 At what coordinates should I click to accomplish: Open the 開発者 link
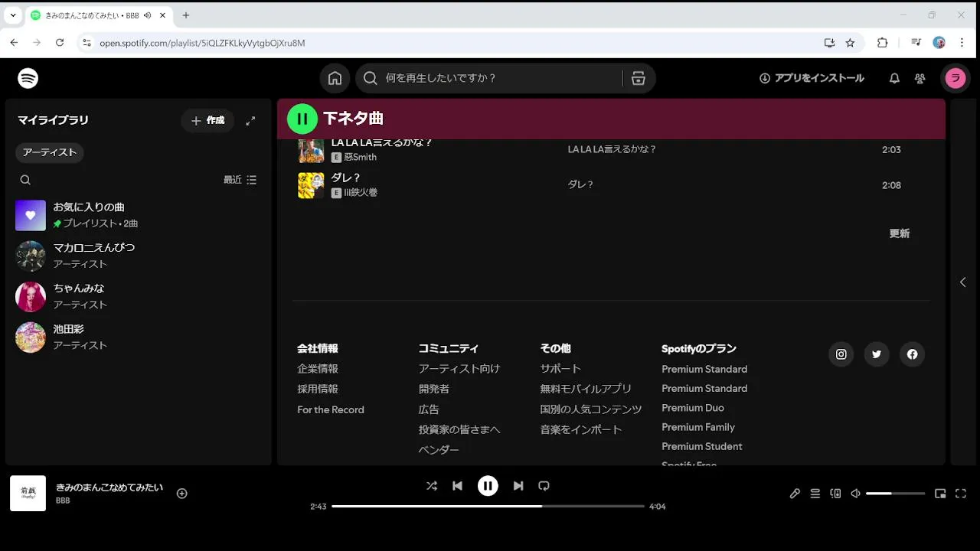pyautogui.click(x=434, y=389)
